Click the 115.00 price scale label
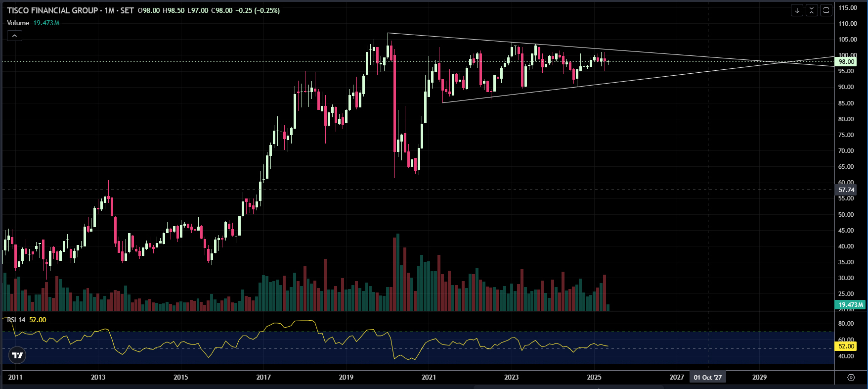The image size is (868, 389). (x=848, y=8)
